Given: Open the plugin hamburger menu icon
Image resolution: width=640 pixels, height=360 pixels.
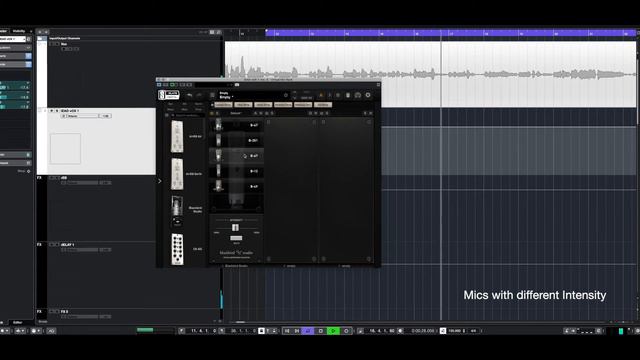Looking at the screenshot, I should [x=212, y=95].
